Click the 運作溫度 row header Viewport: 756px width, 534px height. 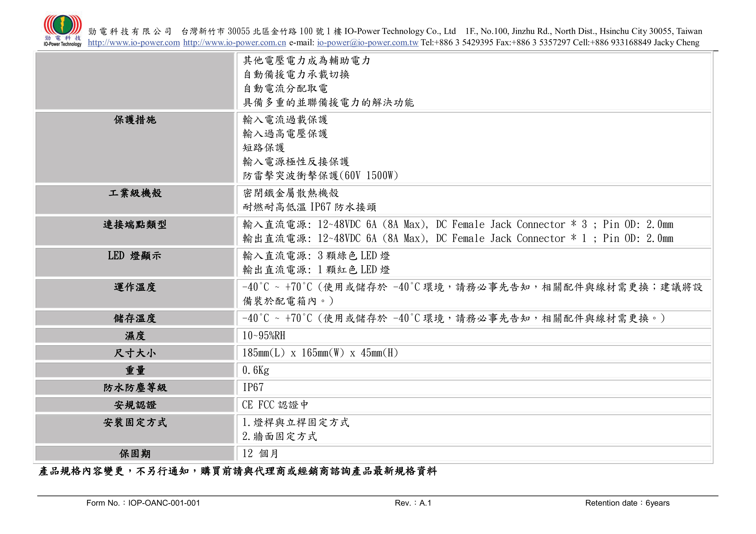(135, 293)
